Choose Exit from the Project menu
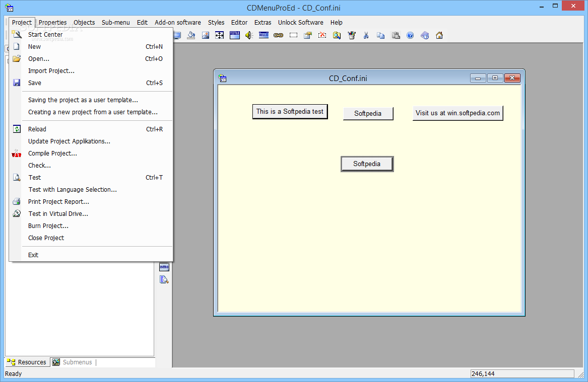 90,255
